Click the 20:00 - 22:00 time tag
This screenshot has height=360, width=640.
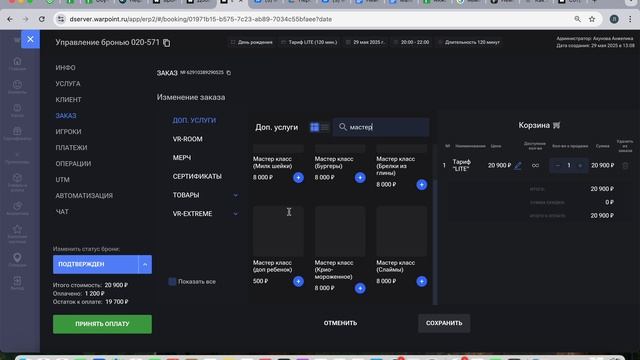411,42
